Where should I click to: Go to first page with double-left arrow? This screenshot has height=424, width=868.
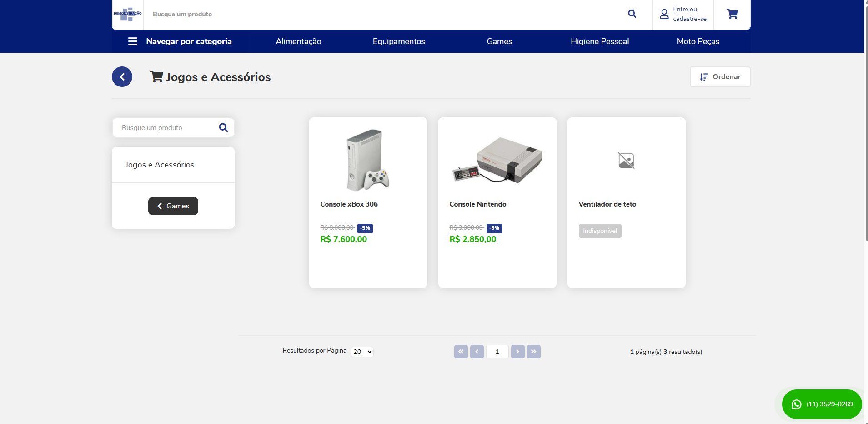tap(461, 352)
